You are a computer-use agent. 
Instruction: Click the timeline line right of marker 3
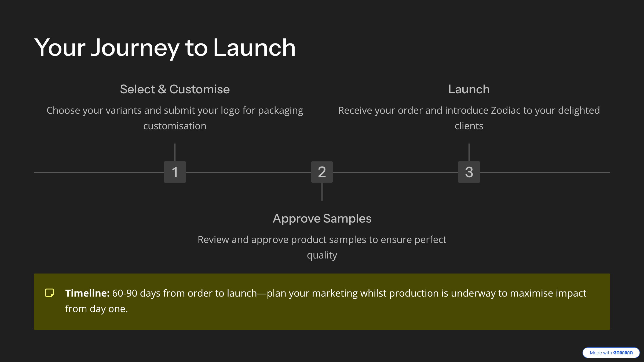pyautogui.click(x=545, y=173)
